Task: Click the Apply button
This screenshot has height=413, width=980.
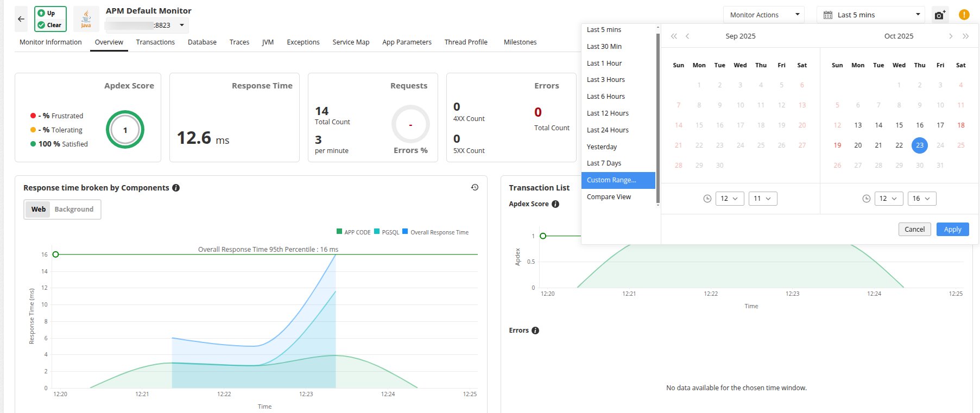Action: (953, 230)
